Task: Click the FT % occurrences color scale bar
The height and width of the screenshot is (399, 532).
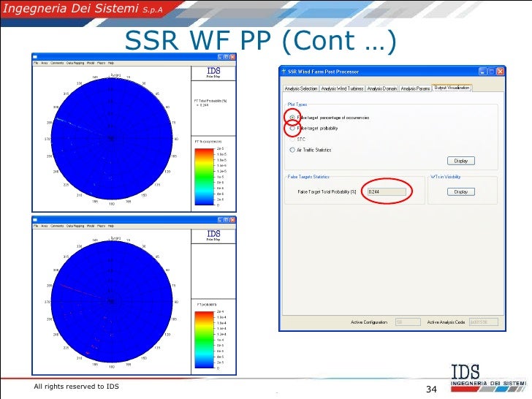Action: (205, 177)
